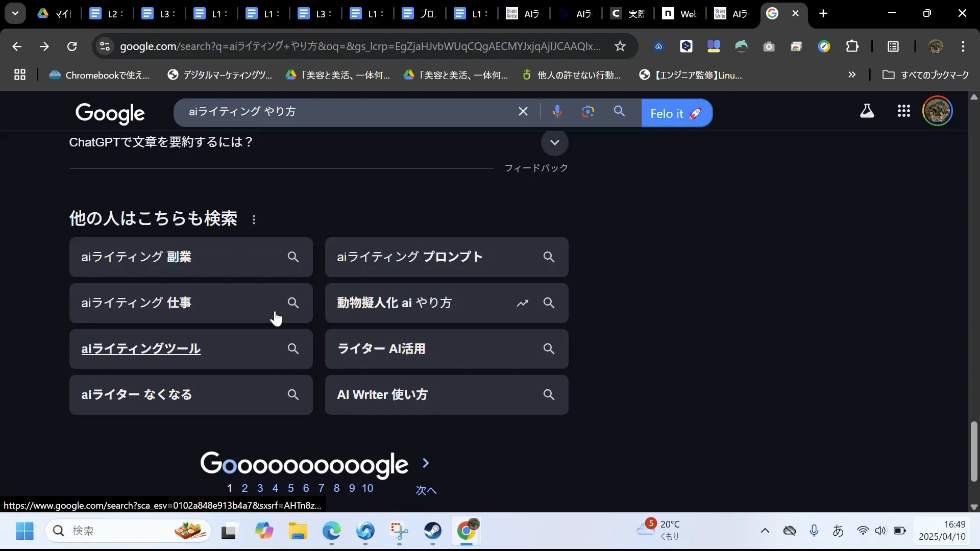Screen dimensions: 980x551
Task: Go back with browser back arrow
Action: pyautogui.click(x=17, y=46)
